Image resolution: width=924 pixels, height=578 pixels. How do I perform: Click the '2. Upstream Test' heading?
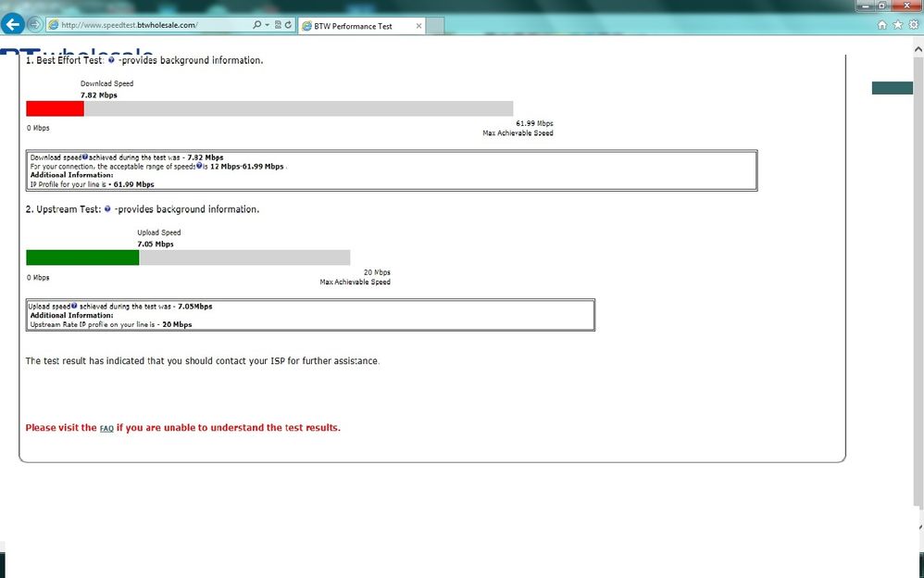[63, 209]
